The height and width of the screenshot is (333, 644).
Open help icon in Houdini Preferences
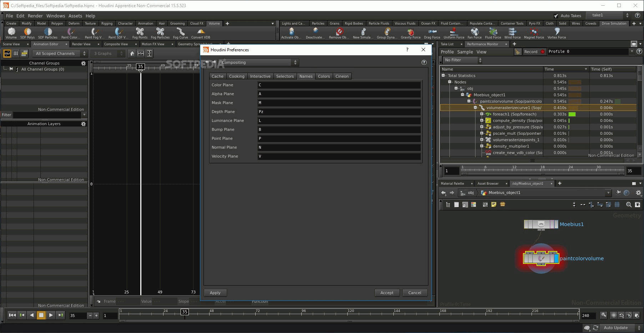[424, 62]
